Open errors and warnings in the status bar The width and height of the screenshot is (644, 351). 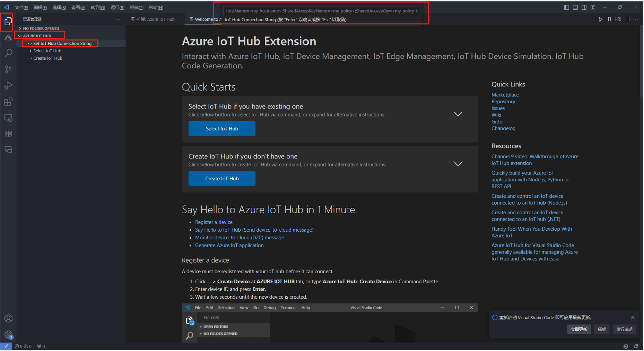[x=23, y=346]
